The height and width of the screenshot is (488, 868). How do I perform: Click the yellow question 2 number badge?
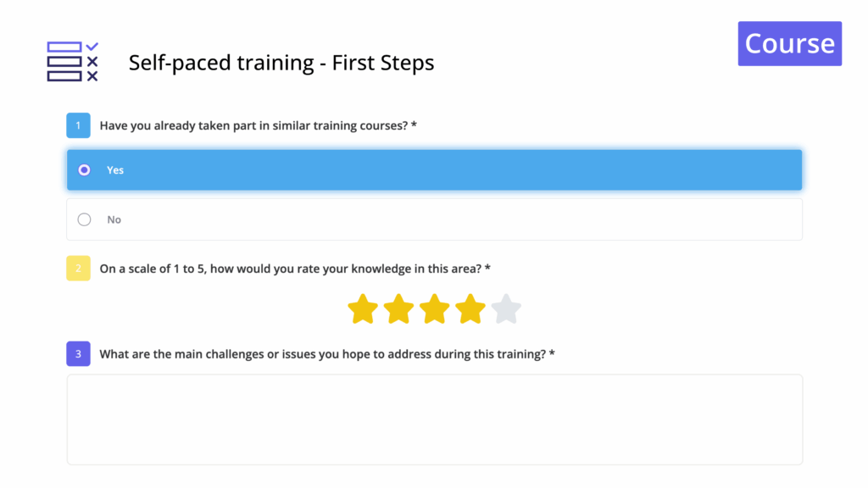click(78, 269)
